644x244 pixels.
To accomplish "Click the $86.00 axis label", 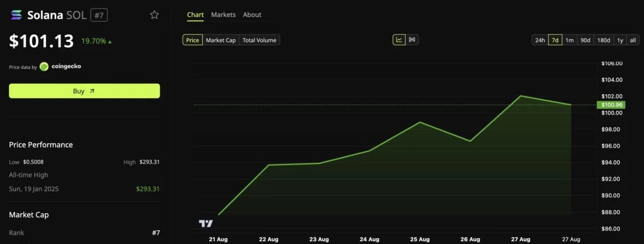I will 612,228.
